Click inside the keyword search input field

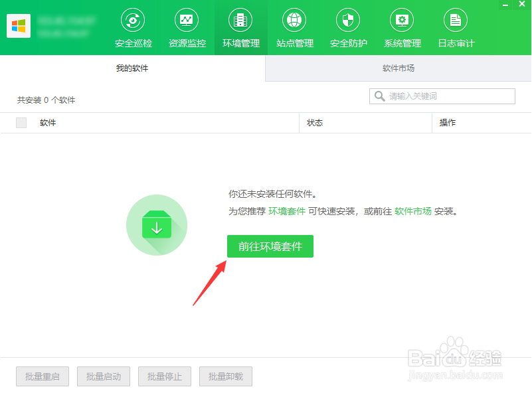[x=445, y=96]
